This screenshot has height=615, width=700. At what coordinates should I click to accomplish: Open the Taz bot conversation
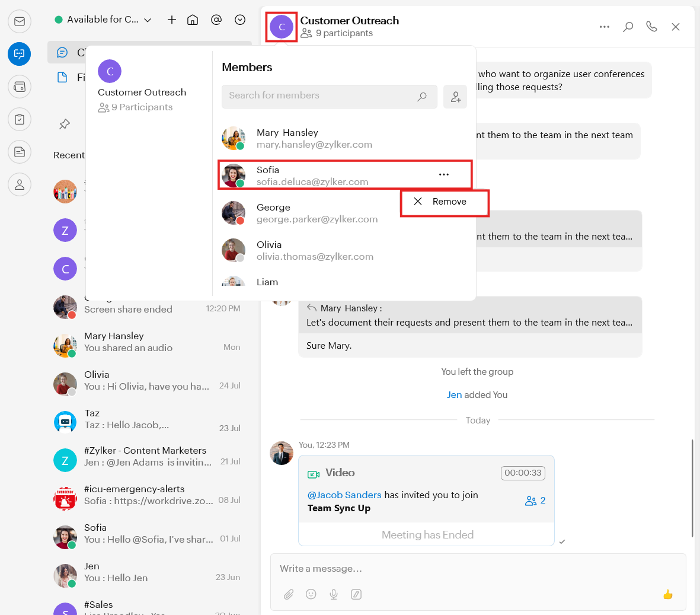149,423
